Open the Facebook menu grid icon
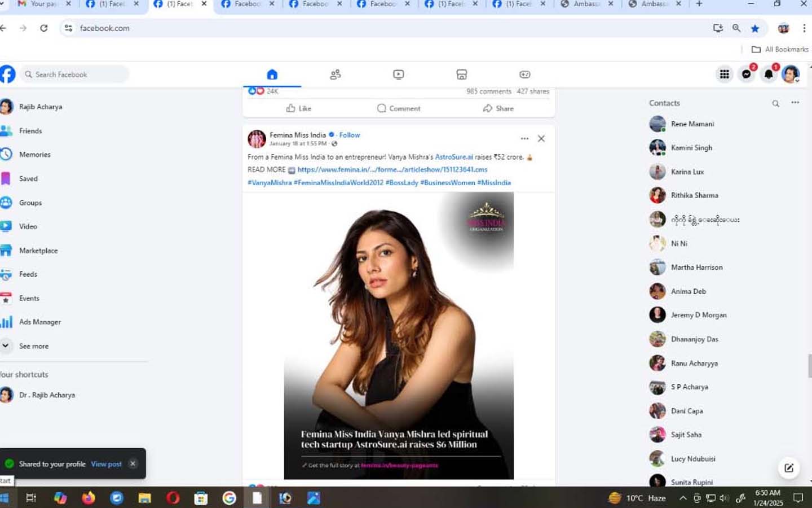The height and width of the screenshot is (508, 812). 725,75
